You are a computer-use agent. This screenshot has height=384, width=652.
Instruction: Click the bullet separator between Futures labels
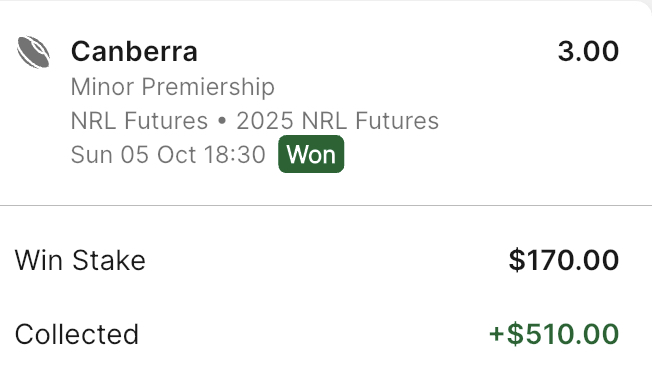[222, 121]
